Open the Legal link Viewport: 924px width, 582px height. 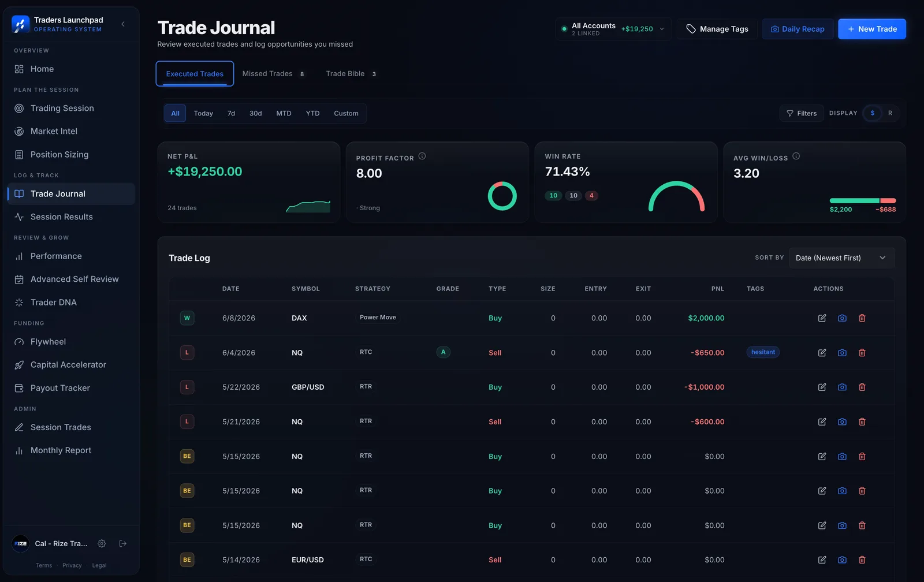99,566
